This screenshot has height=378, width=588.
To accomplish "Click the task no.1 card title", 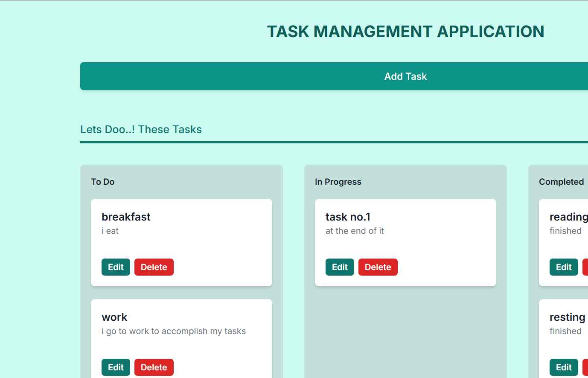I will (348, 217).
